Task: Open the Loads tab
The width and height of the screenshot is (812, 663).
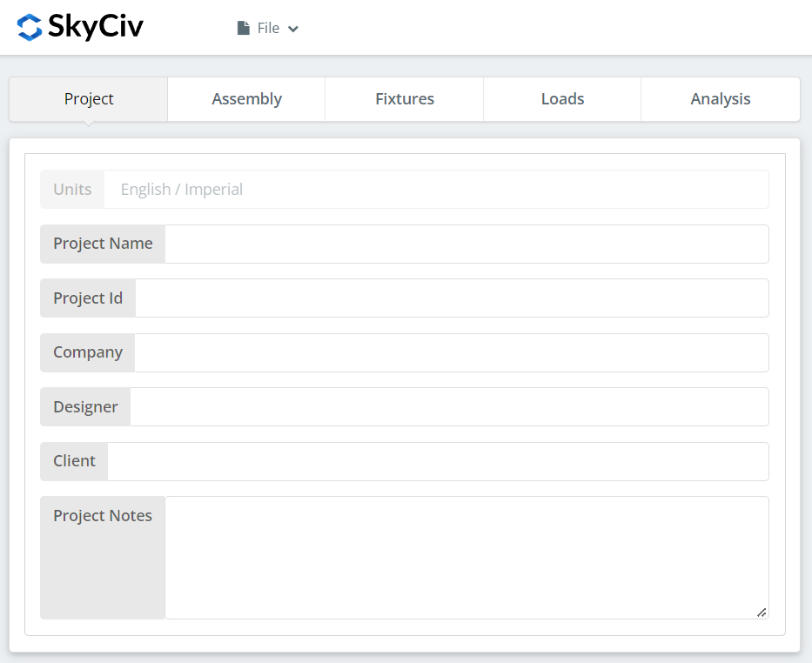Action: coord(562,99)
